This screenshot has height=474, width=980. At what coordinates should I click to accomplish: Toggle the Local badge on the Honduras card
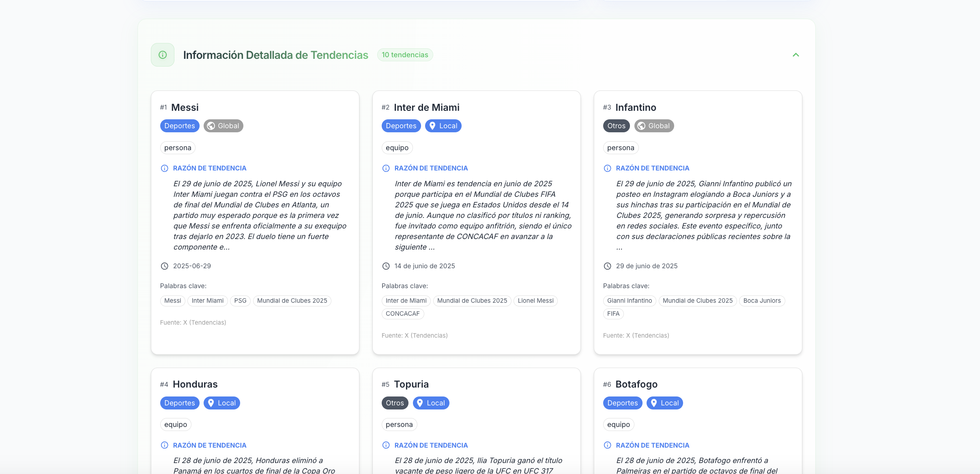click(221, 403)
